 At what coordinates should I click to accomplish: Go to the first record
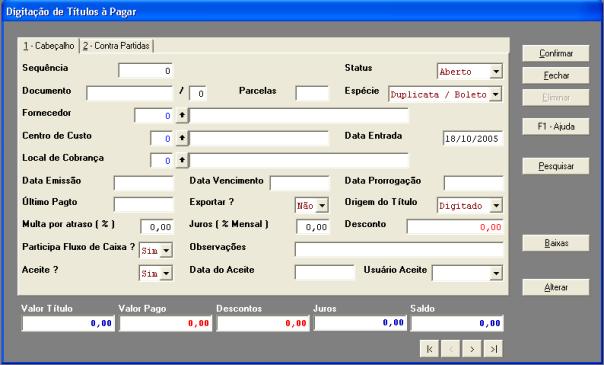pyautogui.click(x=430, y=349)
